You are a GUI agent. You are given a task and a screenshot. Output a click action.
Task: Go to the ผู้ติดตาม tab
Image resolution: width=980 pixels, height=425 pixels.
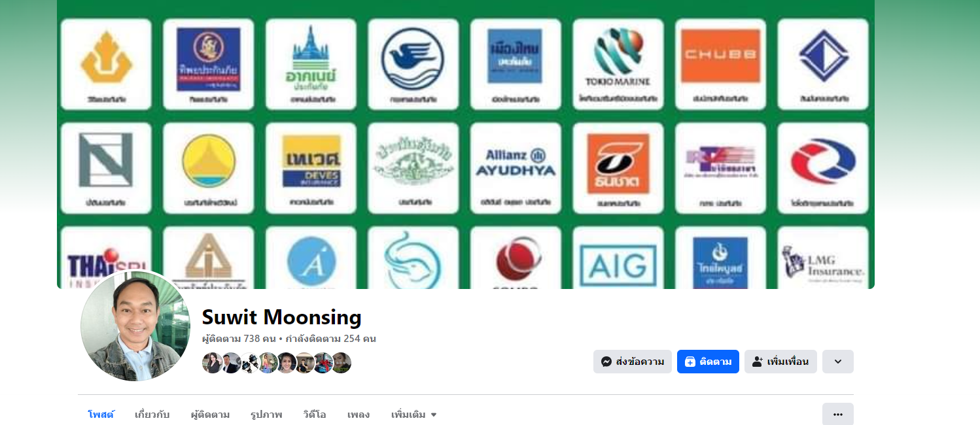pos(210,415)
